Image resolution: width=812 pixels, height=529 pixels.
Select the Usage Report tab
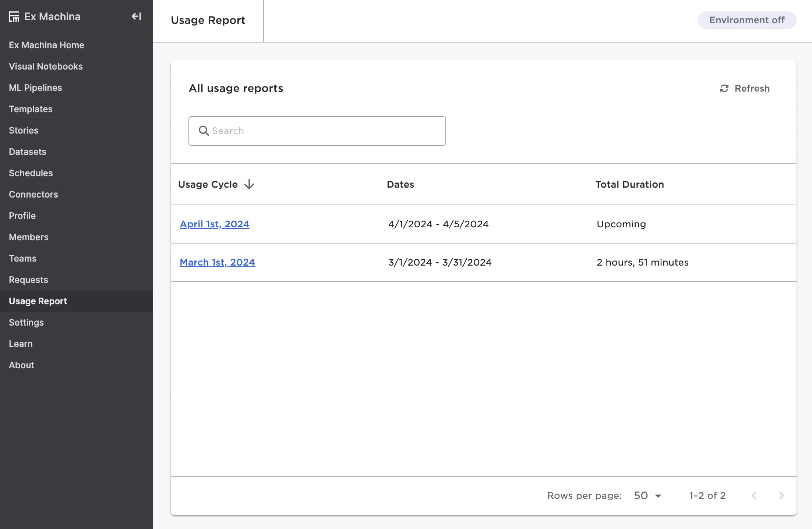point(208,20)
